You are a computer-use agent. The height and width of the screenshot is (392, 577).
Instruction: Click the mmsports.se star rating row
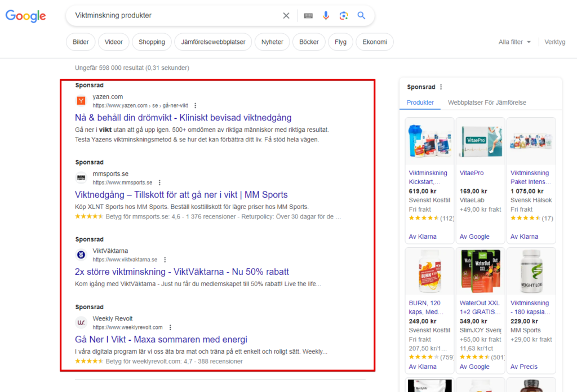[x=208, y=217]
